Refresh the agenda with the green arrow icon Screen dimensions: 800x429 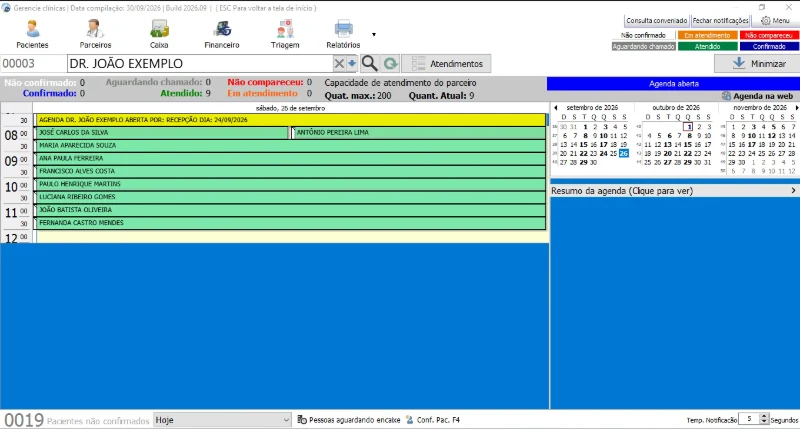390,64
